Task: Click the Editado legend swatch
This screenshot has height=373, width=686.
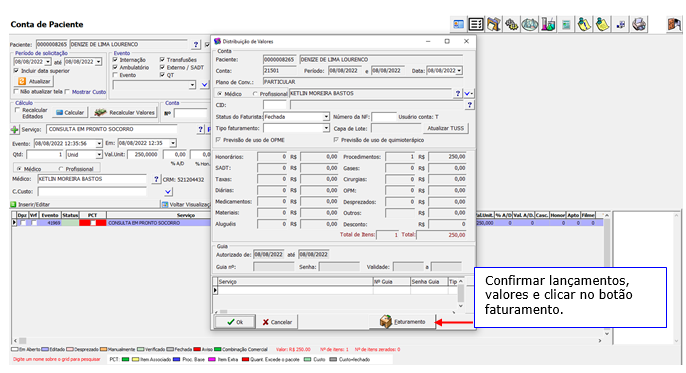Action: click(x=45, y=350)
